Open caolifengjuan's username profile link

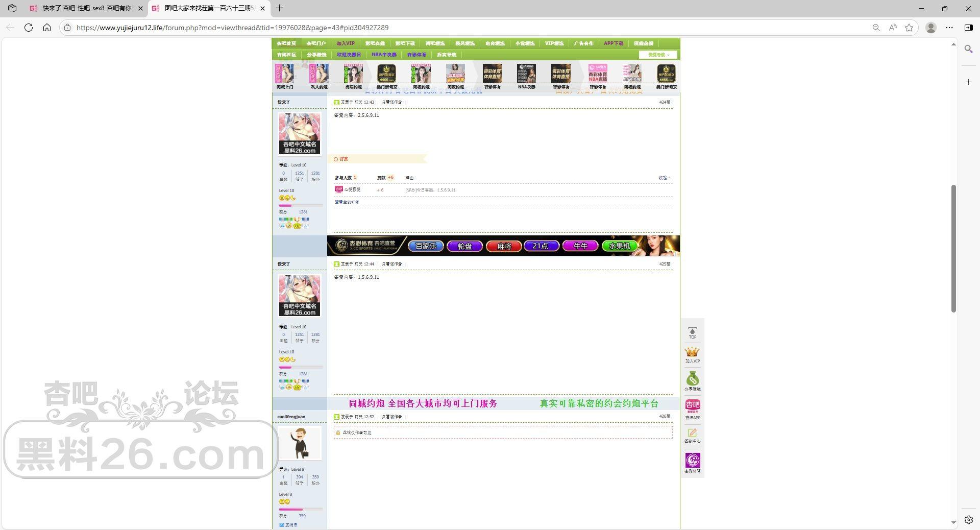tap(291, 417)
